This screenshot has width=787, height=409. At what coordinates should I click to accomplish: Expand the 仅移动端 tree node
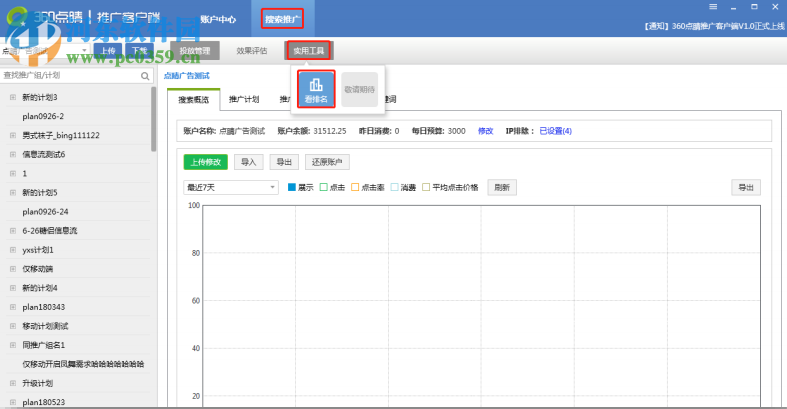coord(13,269)
